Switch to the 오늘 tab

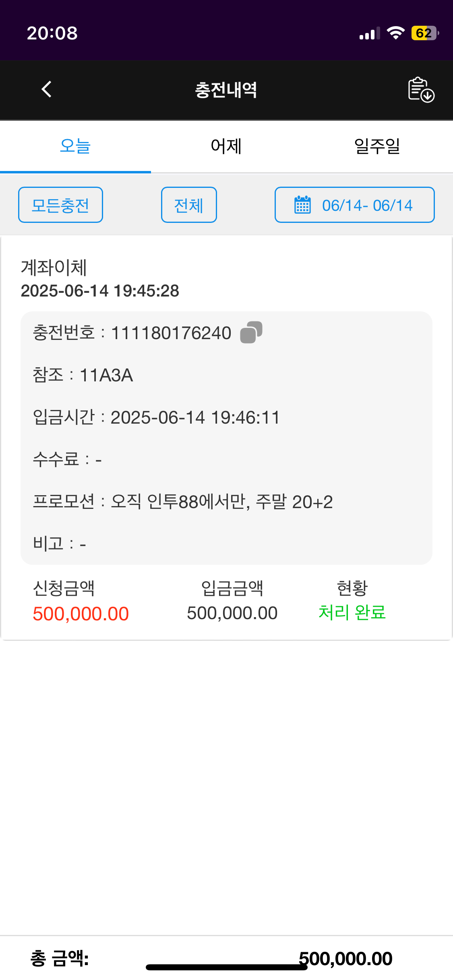coord(75,146)
